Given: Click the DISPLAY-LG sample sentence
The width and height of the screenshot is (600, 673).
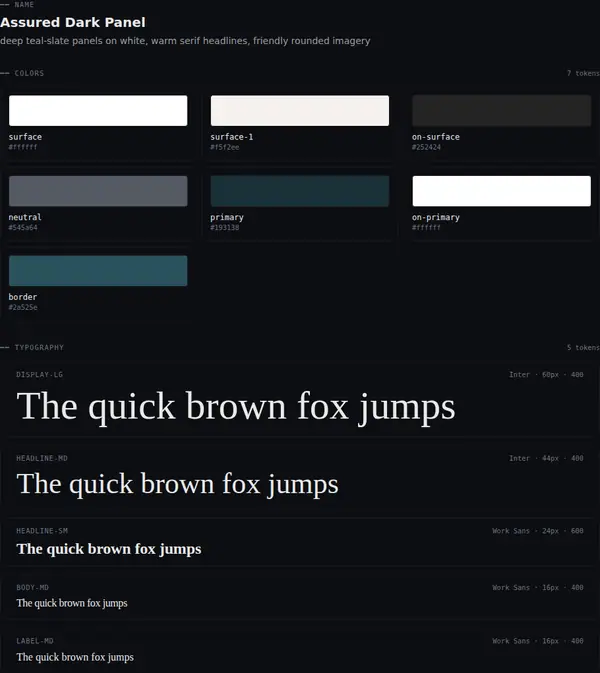Looking at the screenshot, I should (x=236, y=407).
